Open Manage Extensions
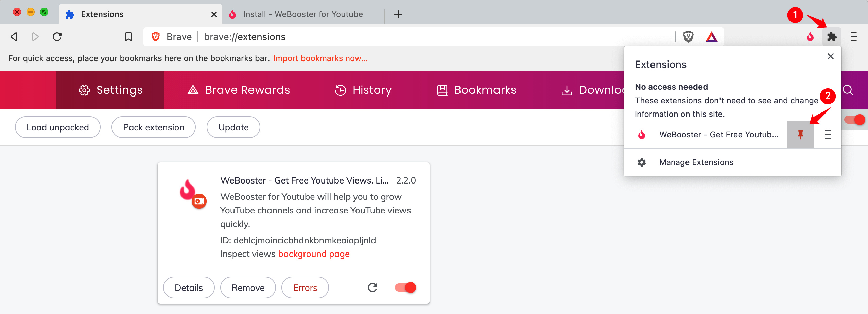Viewport: 868px width, 314px height. pos(732,162)
